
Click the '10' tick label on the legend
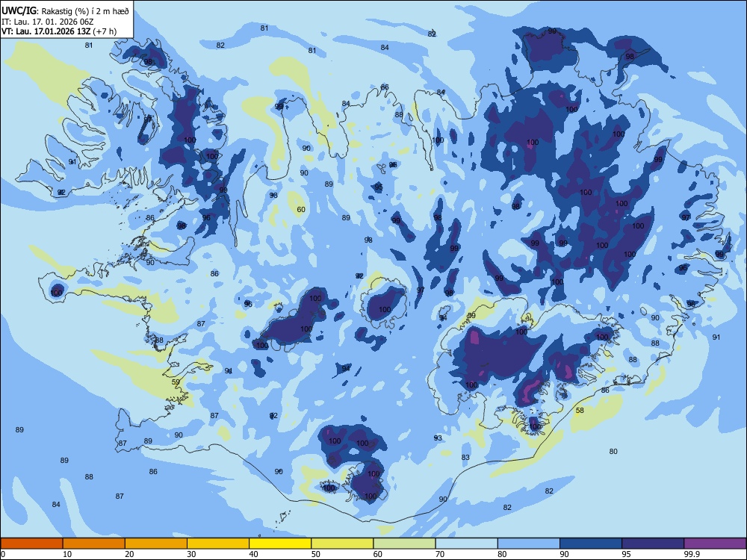[67, 554]
